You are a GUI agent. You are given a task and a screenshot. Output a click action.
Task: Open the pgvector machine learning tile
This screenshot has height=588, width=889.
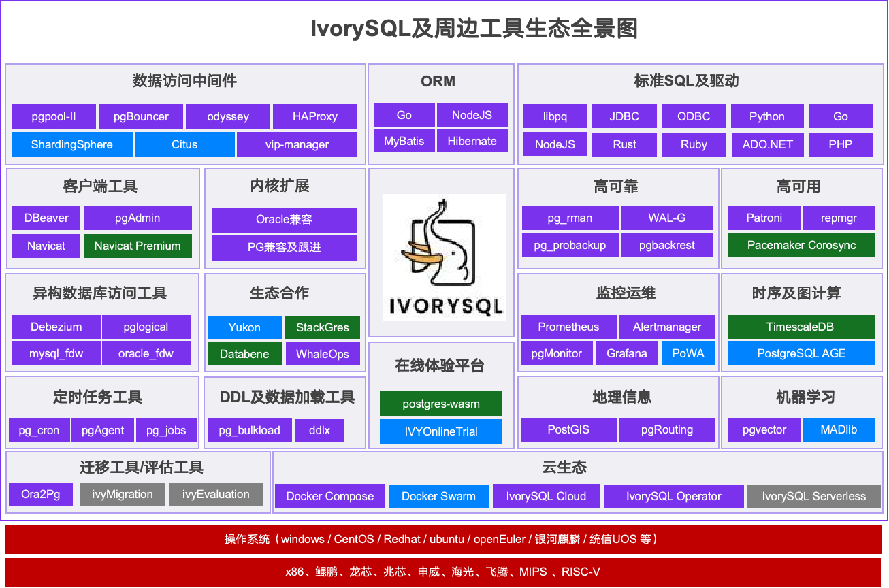coord(764,429)
